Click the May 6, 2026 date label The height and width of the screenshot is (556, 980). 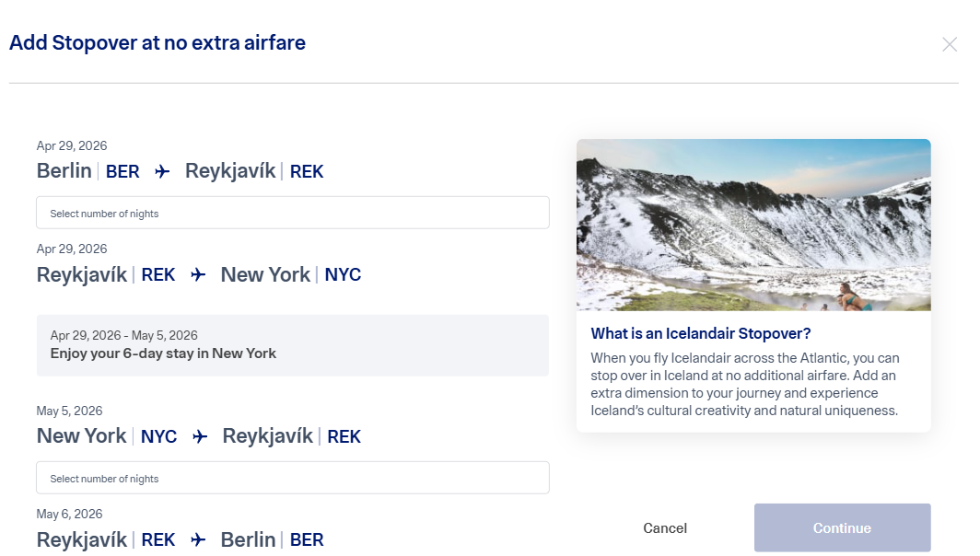(69, 515)
